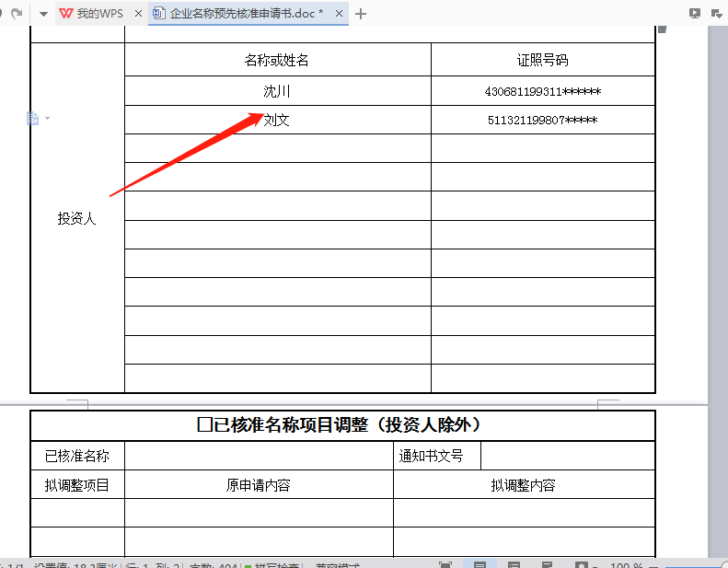Click the 名称或姓名 column header cell
This screenshot has width=728, height=568.
pos(277,60)
